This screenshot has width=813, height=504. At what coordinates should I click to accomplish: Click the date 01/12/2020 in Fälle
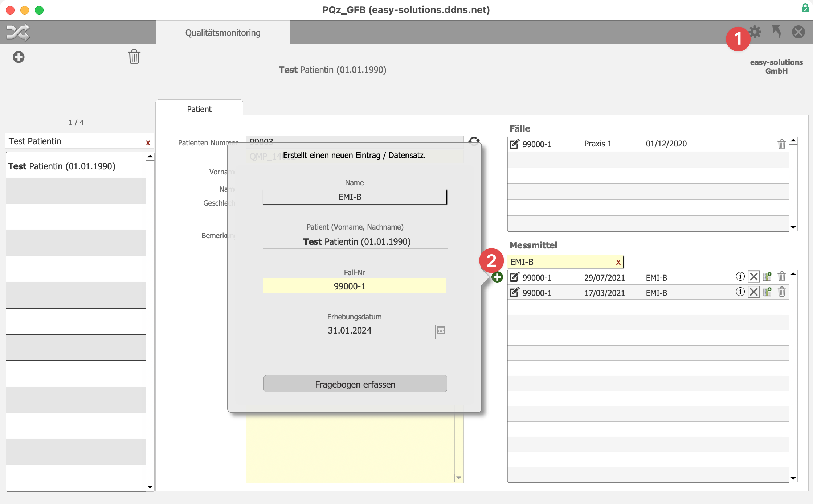[666, 144]
